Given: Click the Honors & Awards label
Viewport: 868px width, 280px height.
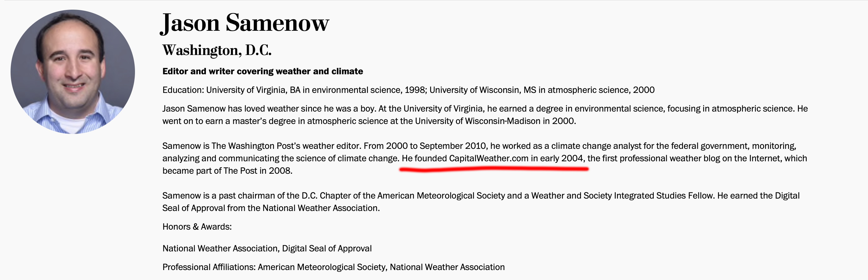Looking at the screenshot, I should [197, 227].
